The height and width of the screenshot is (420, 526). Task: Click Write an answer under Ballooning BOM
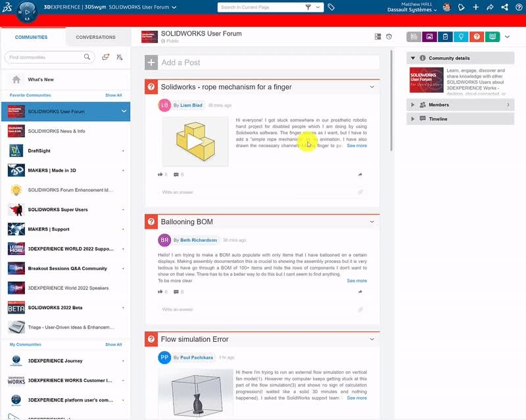[x=262, y=310]
